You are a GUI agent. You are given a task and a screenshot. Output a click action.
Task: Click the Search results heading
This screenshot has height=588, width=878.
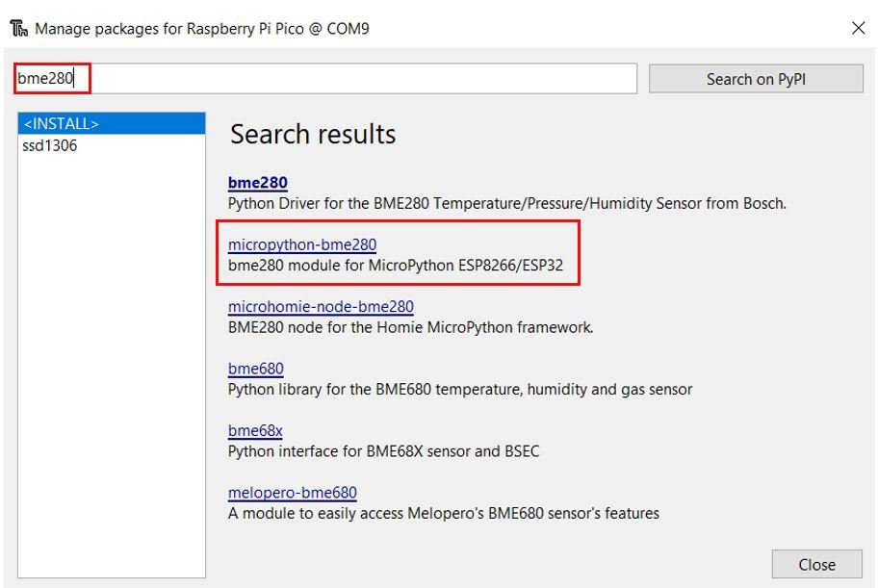point(313,135)
